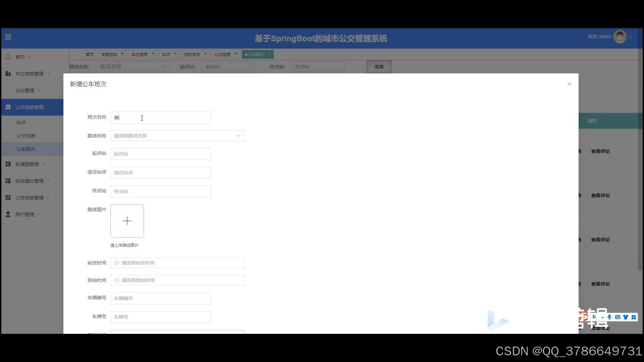
Task: Click the 搜索 button
Action: coord(379,67)
